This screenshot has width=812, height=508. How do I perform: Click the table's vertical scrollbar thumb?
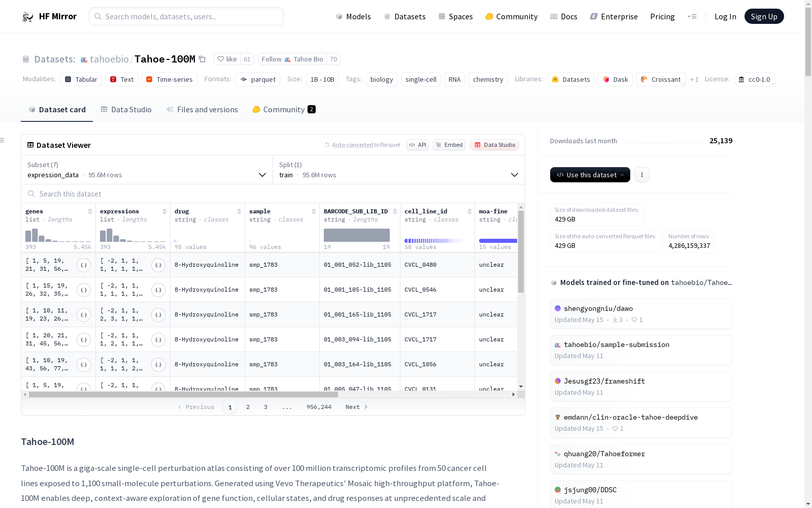521,252
